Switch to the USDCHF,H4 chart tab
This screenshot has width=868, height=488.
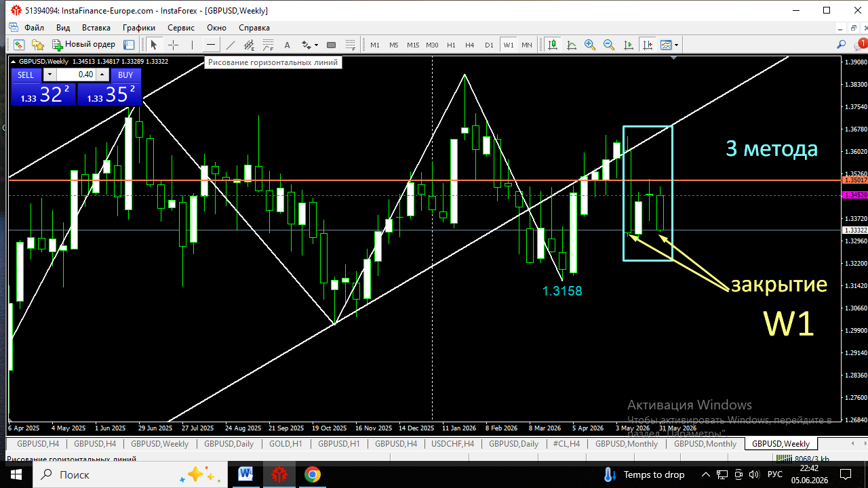click(453, 444)
